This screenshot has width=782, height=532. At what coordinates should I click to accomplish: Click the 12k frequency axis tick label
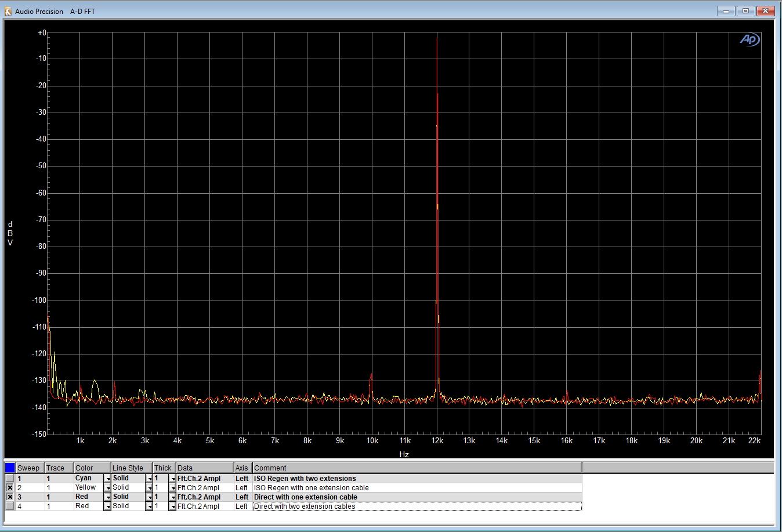tap(437, 441)
